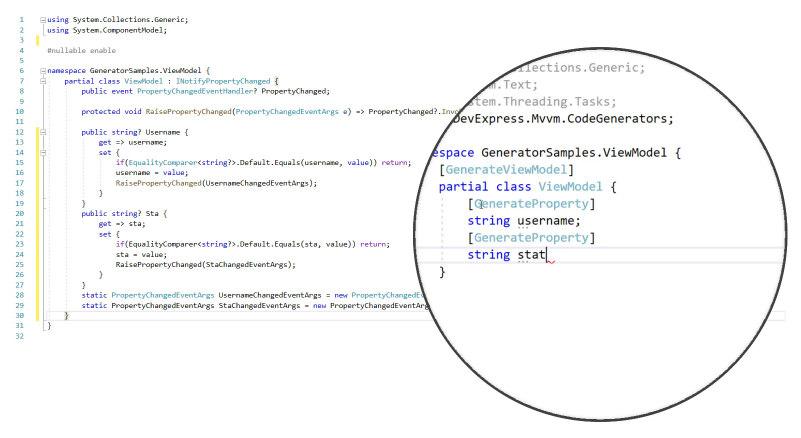Click the '#nullable enable' directive
The image size is (801, 438).
81,51
